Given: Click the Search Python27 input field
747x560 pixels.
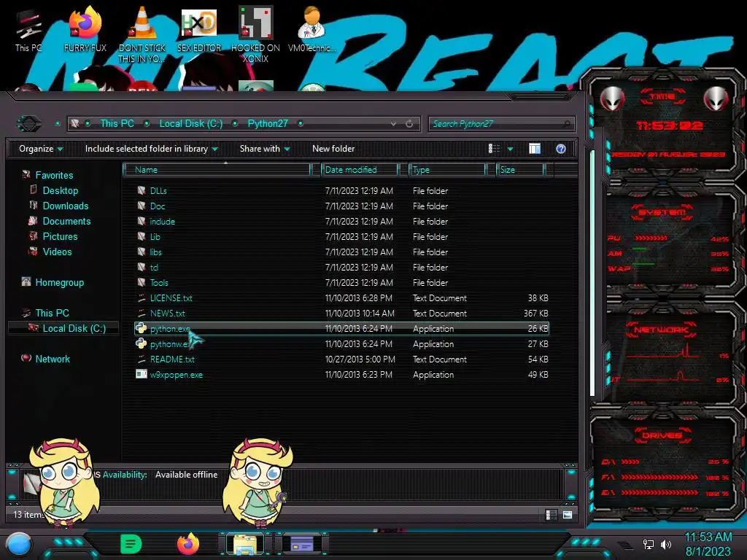Looking at the screenshot, I should pos(502,124).
